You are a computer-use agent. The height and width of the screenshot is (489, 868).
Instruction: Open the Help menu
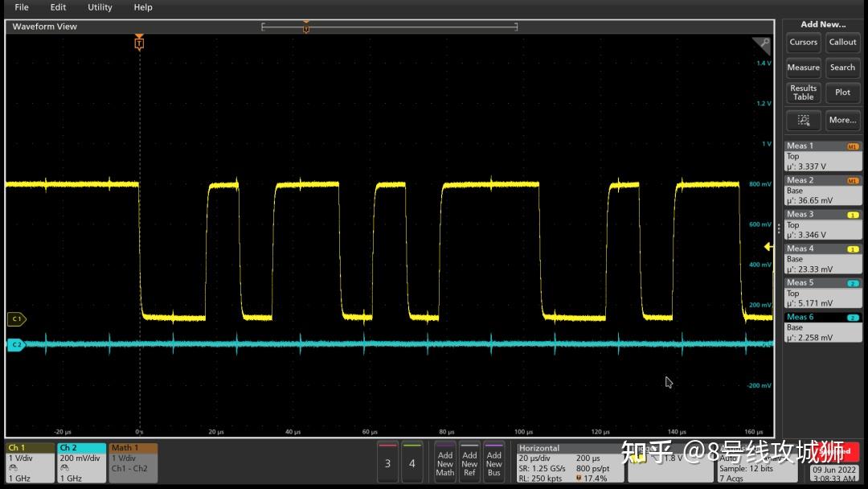143,7
